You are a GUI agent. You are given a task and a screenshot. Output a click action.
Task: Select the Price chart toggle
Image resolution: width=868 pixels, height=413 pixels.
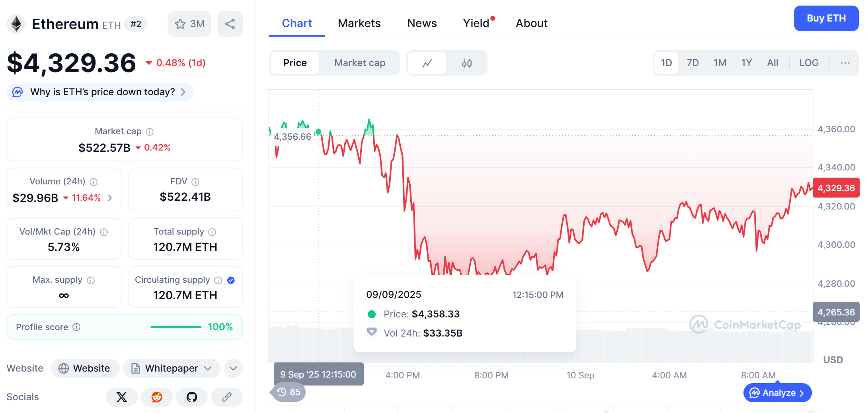pyautogui.click(x=295, y=63)
